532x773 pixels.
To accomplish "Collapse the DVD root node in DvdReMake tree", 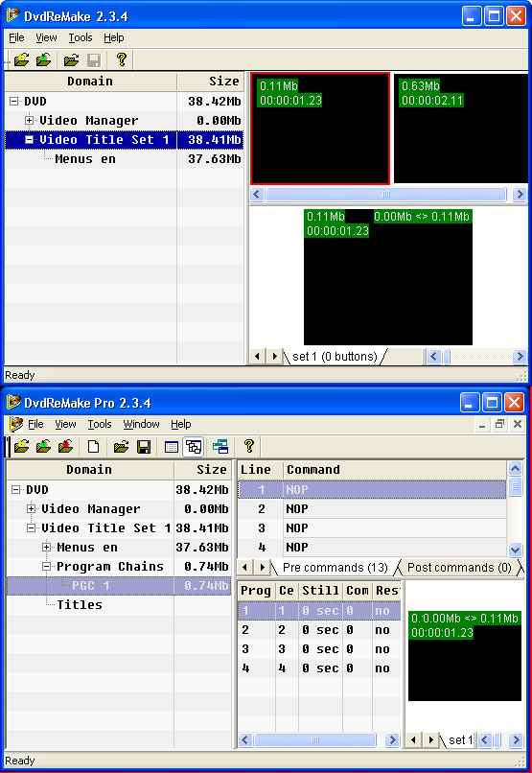I will pyautogui.click(x=13, y=101).
